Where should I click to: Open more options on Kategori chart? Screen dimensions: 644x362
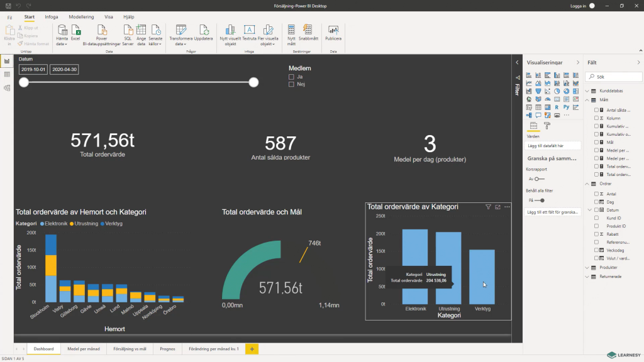508,207
